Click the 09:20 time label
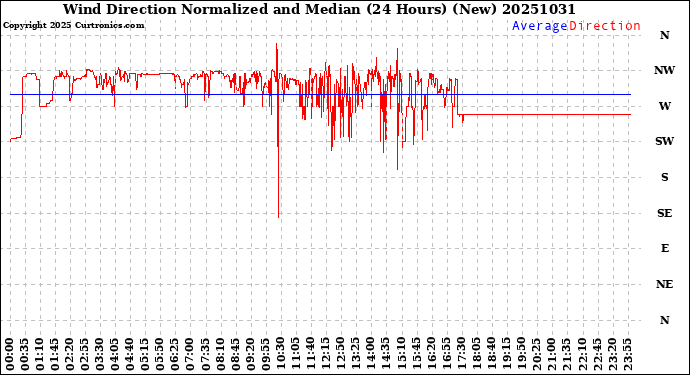The height and width of the screenshot is (375, 690). tap(250, 354)
